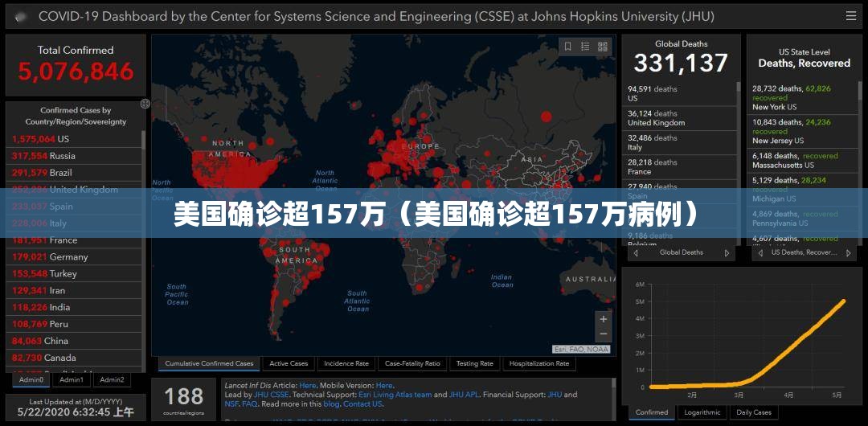Go to next Global Deaths panel page
The image size is (868, 426).
tap(727, 252)
